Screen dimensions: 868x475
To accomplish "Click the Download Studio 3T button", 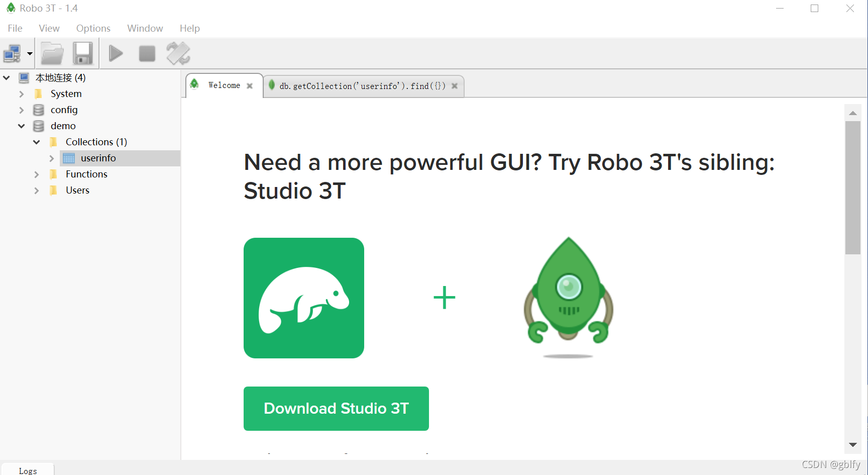I will 336,409.
